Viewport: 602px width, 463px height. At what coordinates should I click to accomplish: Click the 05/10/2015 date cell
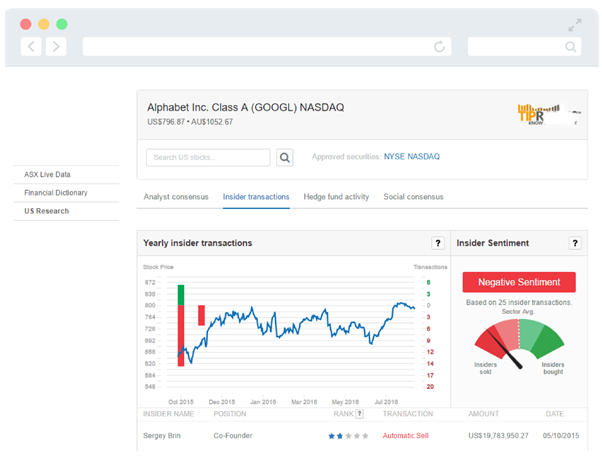tap(561, 436)
